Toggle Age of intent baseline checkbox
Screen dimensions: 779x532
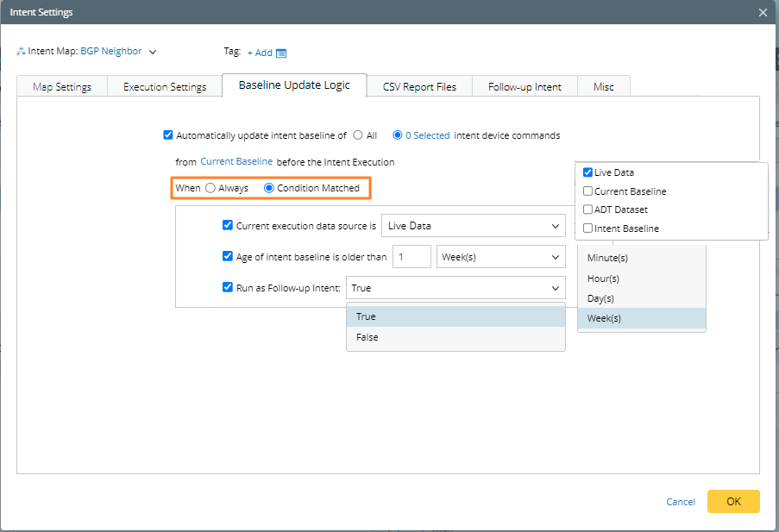pyautogui.click(x=228, y=256)
